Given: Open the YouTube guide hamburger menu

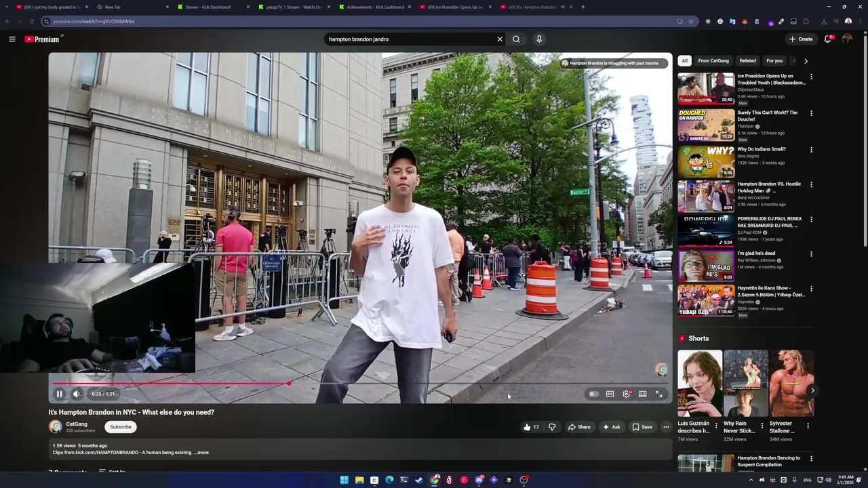Looking at the screenshot, I should pyautogui.click(x=12, y=39).
